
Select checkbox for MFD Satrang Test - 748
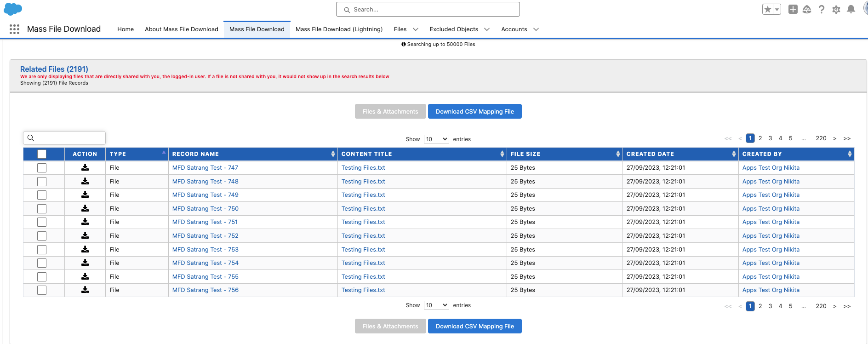(x=42, y=182)
